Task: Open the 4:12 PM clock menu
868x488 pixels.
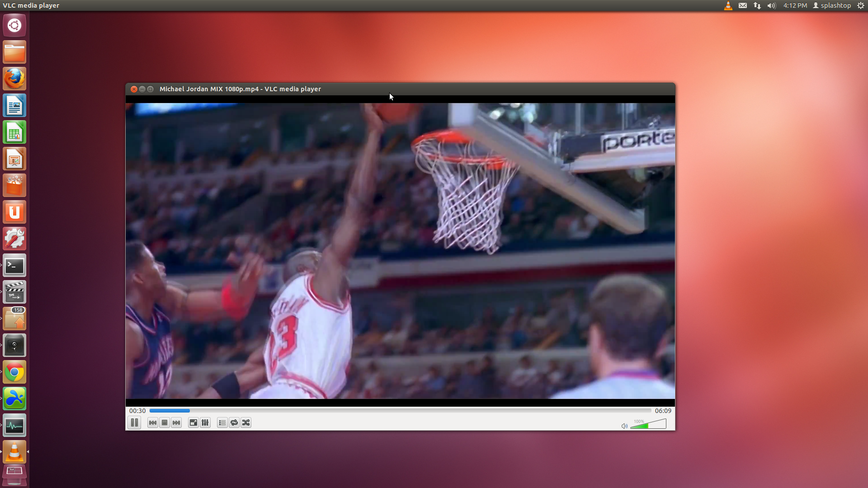Action: pyautogui.click(x=795, y=5)
